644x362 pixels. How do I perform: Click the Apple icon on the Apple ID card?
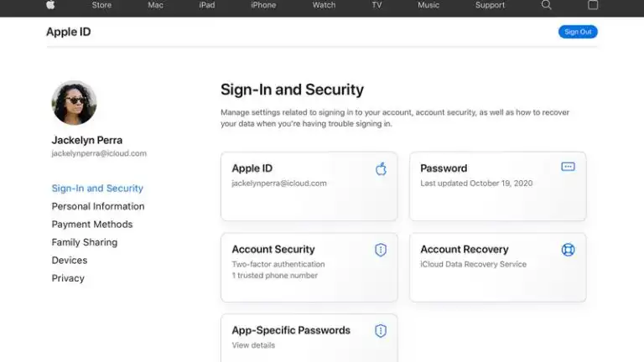tap(381, 169)
